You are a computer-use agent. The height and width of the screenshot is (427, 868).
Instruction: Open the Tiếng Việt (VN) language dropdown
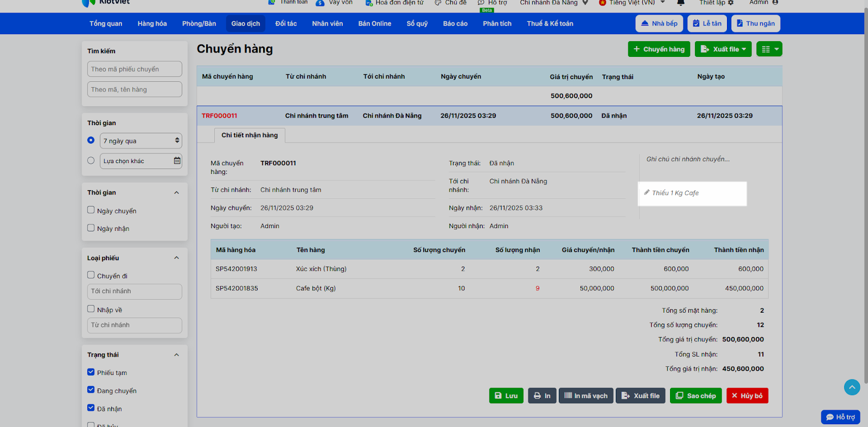pos(632,3)
